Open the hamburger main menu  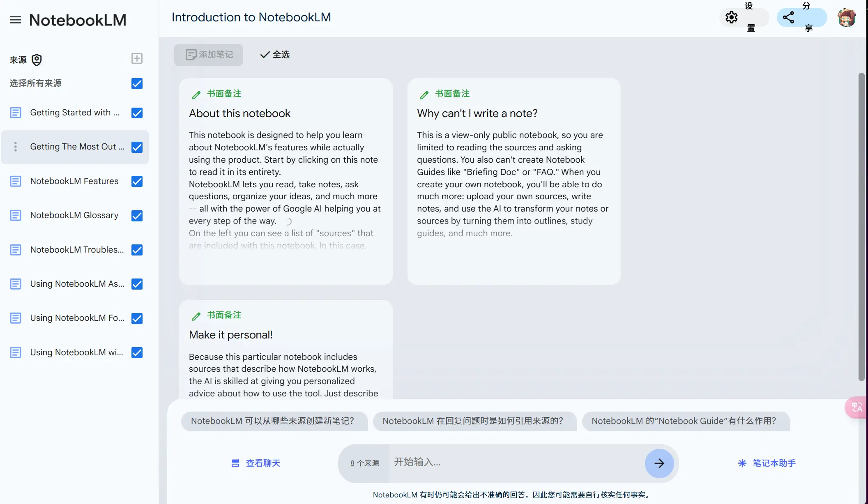click(x=15, y=20)
